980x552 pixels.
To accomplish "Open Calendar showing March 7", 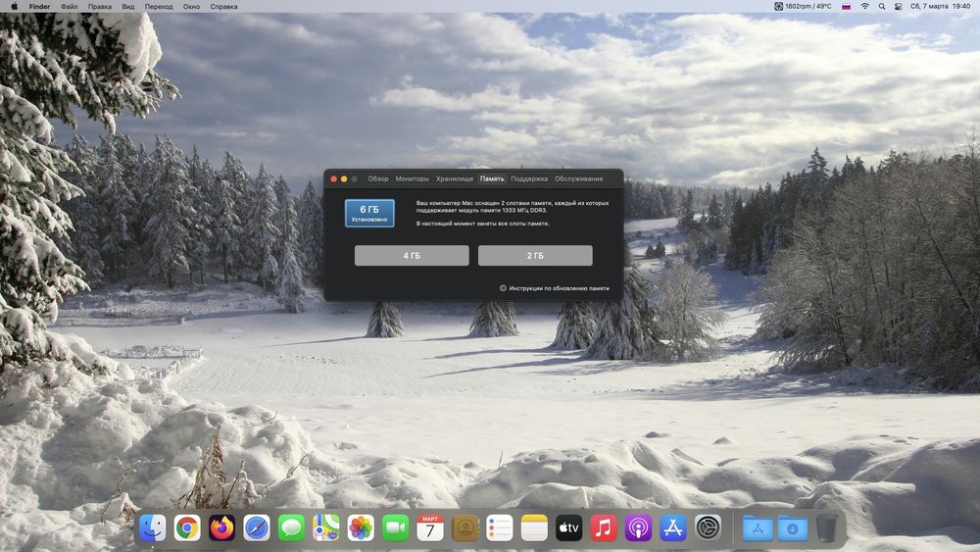I will coord(430,528).
